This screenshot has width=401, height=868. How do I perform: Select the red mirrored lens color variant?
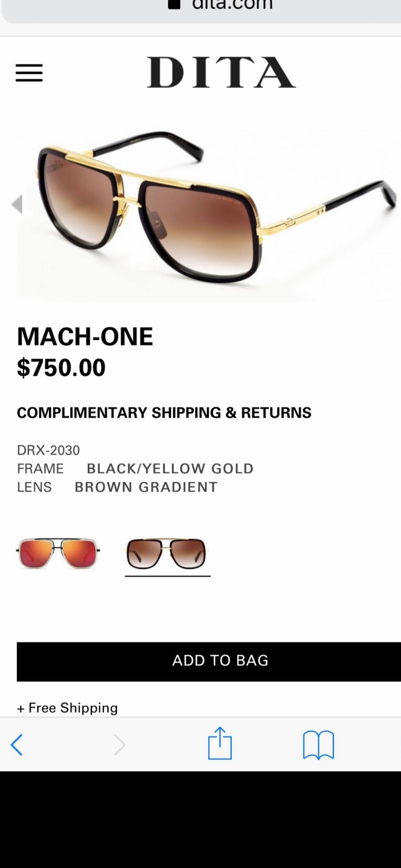point(58,553)
